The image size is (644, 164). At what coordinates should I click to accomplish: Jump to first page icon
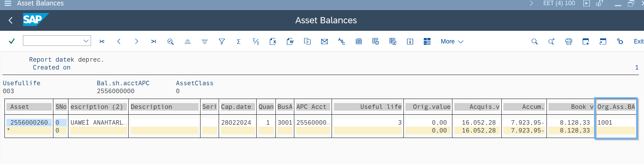(102, 41)
